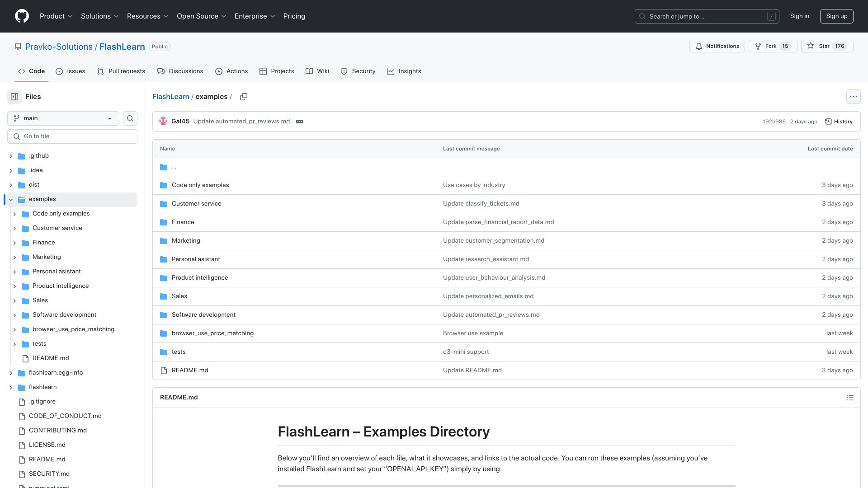Collapse the examples folder in tree
Screen dimensions: 868x488
(11, 200)
